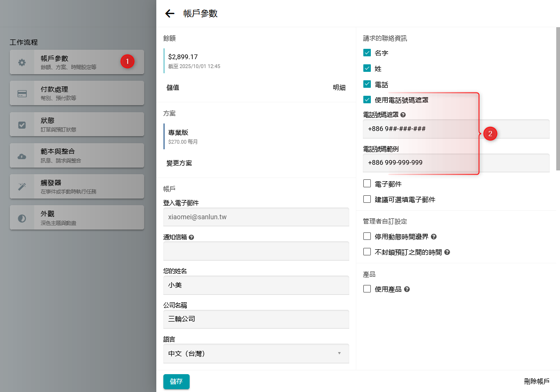The image size is (560, 392).
Task: Click the 儲存 save button
Action: [176, 382]
